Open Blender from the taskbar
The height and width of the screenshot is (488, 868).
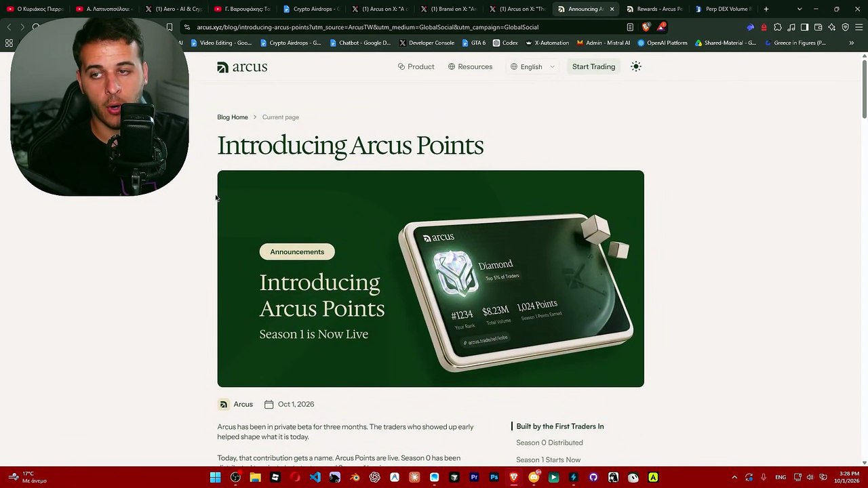coord(355,477)
